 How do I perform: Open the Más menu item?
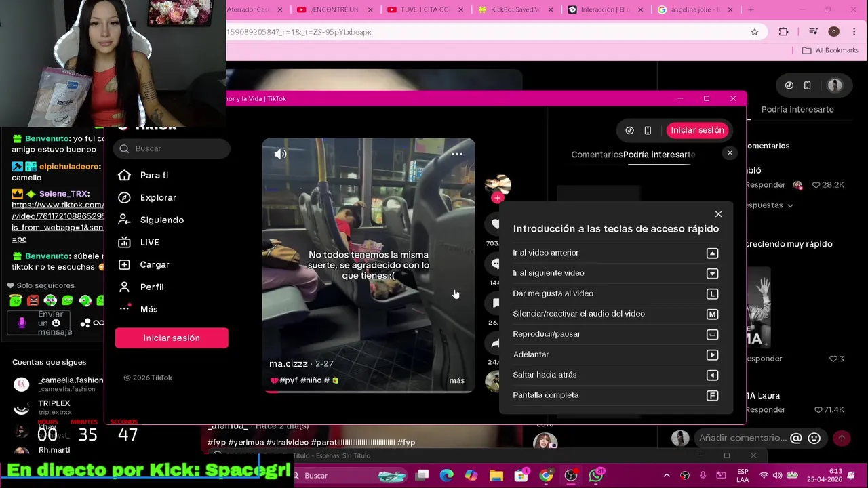149,309
